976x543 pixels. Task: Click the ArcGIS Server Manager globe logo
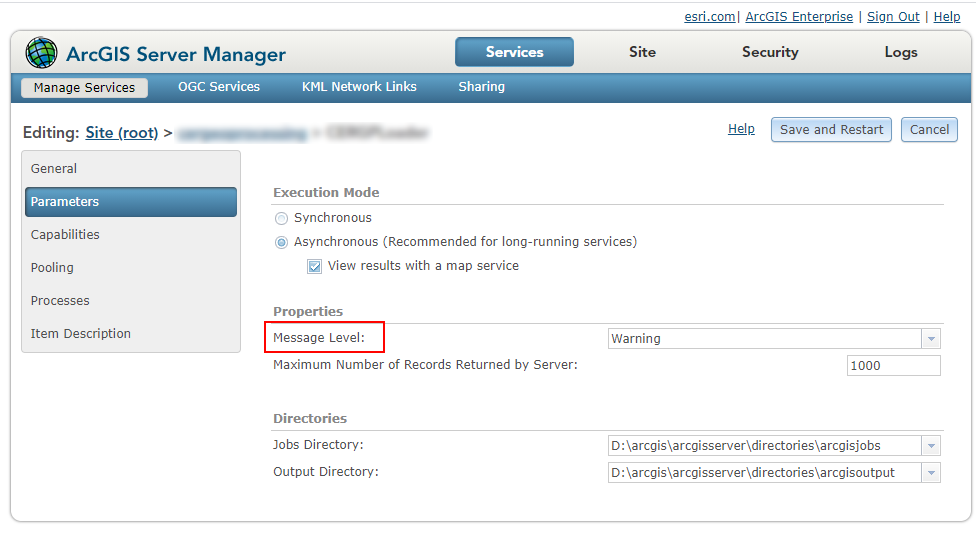point(41,53)
